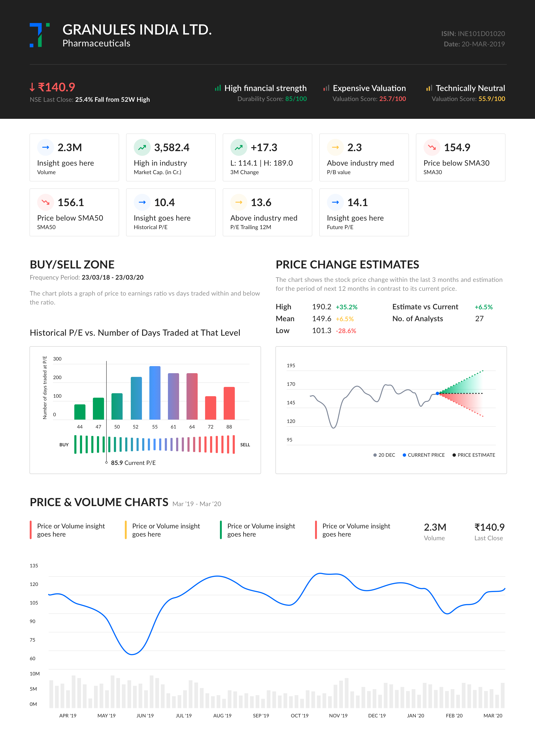
Task: Click the PRICE ESTIMATE legend dot
Action: coord(454,455)
